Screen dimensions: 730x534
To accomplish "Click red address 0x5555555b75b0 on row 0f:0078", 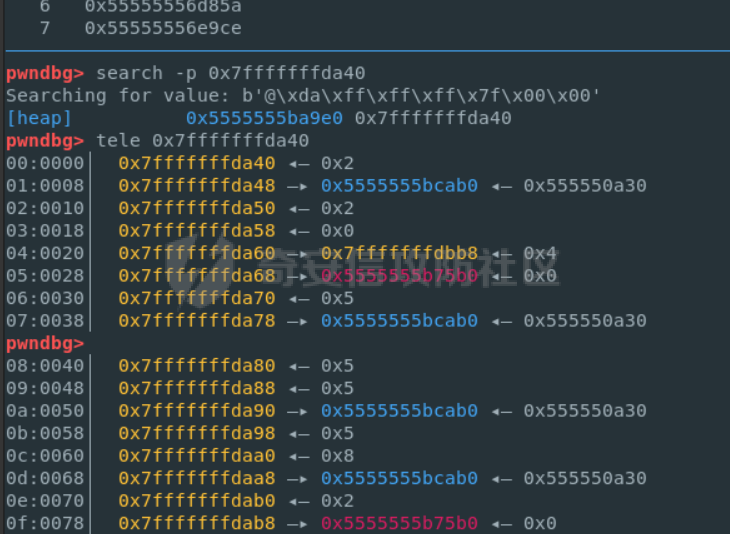I will 399,523.
